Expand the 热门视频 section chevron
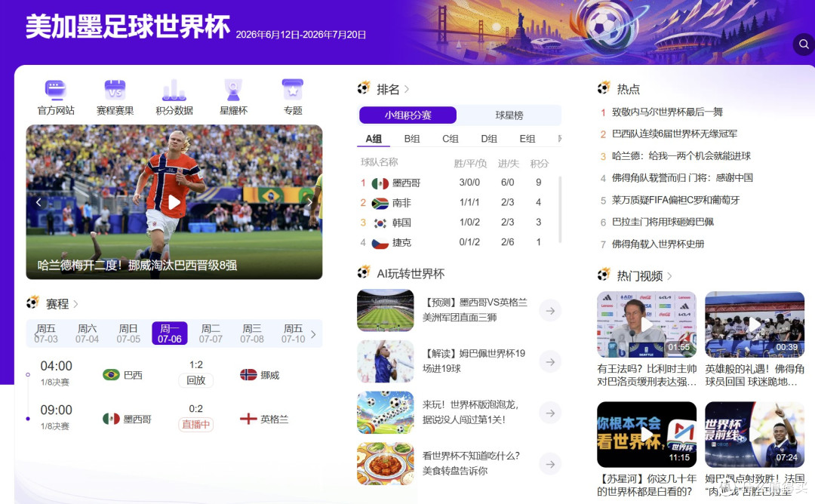 pos(669,276)
